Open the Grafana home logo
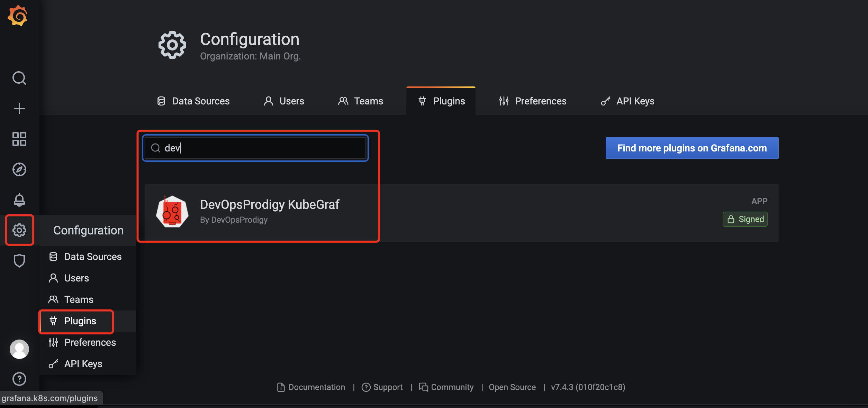The image size is (868, 408). (x=18, y=16)
